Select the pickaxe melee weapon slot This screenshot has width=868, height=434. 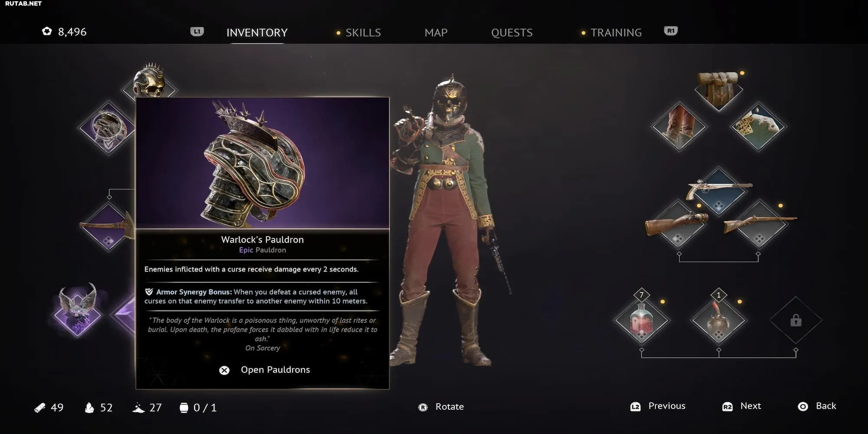click(108, 226)
